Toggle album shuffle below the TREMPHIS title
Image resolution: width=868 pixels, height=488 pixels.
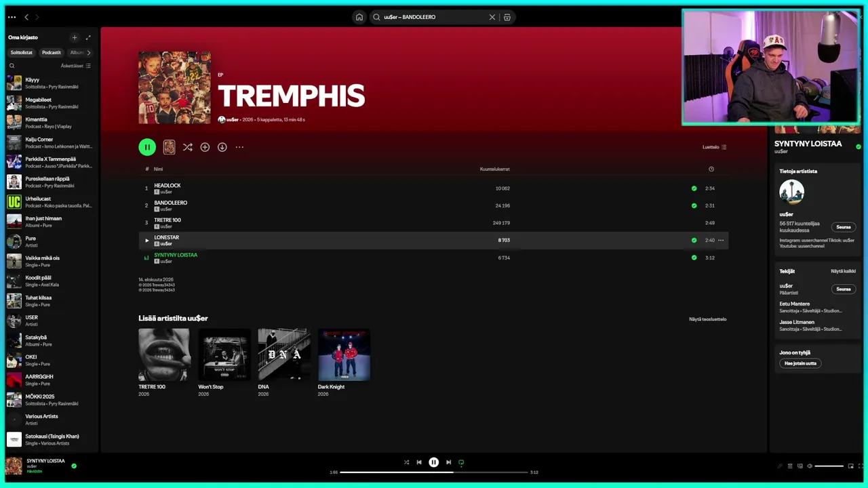187,147
